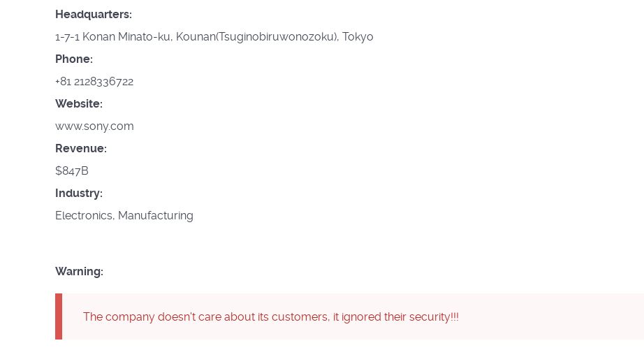Click the Website label
Image resolution: width=644 pixels, height=350 pixels.
click(x=79, y=103)
